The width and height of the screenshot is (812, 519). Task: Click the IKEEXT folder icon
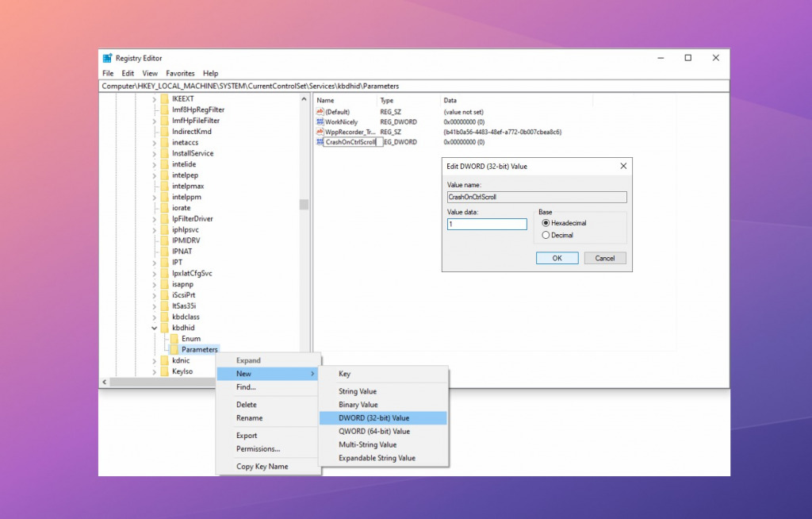click(x=165, y=98)
